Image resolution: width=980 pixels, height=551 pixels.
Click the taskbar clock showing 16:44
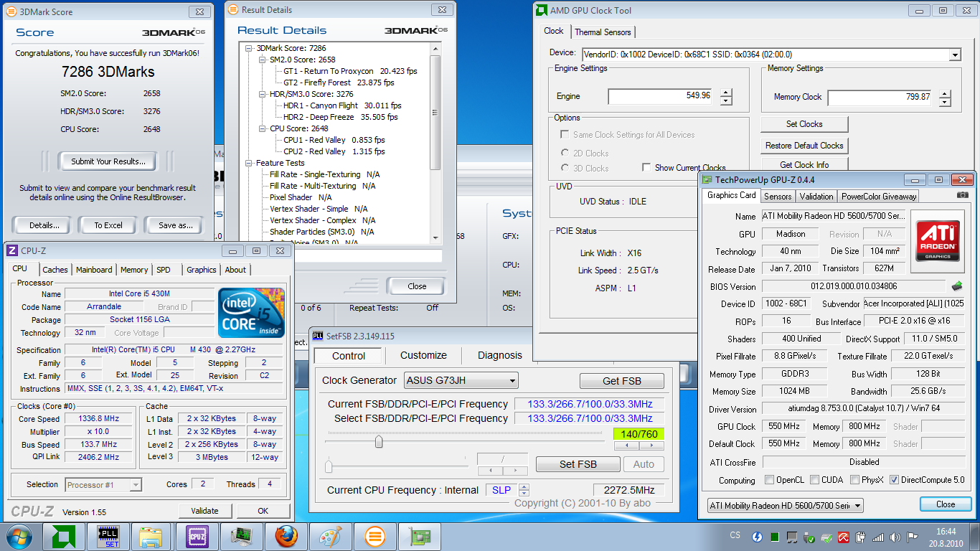[946, 532]
